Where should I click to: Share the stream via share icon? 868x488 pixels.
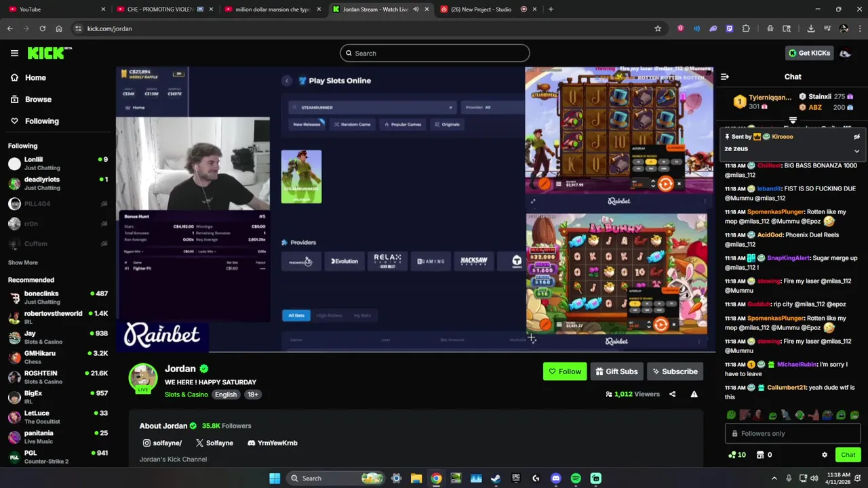pyautogui.click(x=672, y=394)
